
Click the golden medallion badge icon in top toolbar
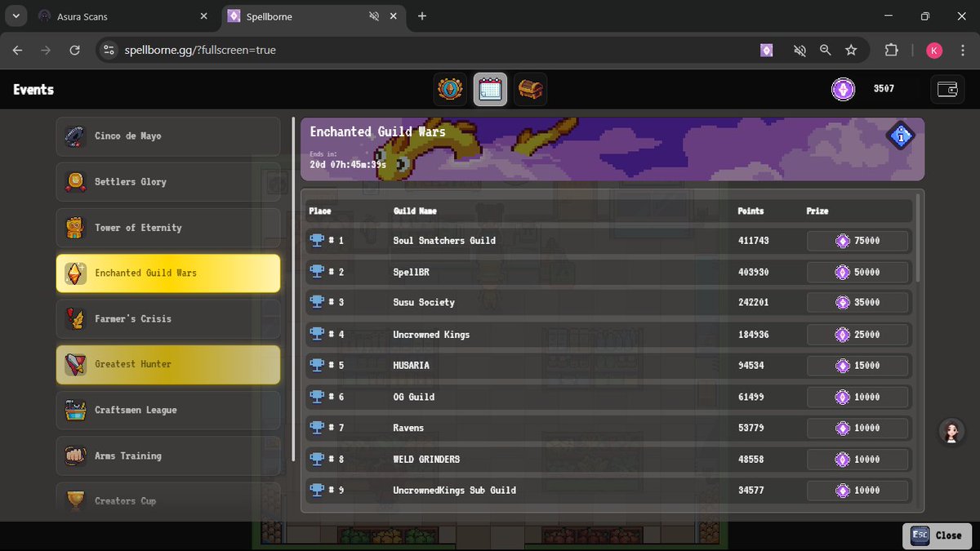pyautogui.click(x=450, y=88)
